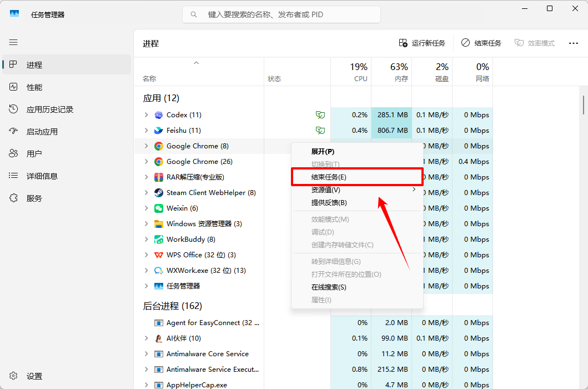
Task: Click the RAR解压缩 app icon
Action: point(159,177)
